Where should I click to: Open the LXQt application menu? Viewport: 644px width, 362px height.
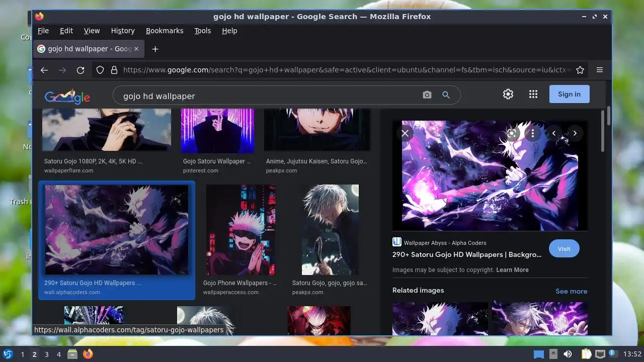coord(8,354)
